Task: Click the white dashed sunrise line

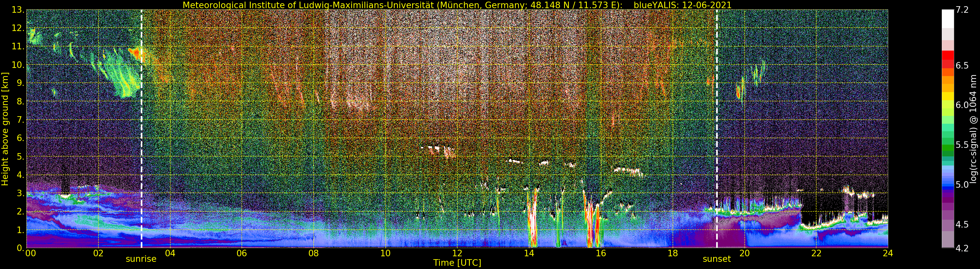Action: [x=141, y=129]
